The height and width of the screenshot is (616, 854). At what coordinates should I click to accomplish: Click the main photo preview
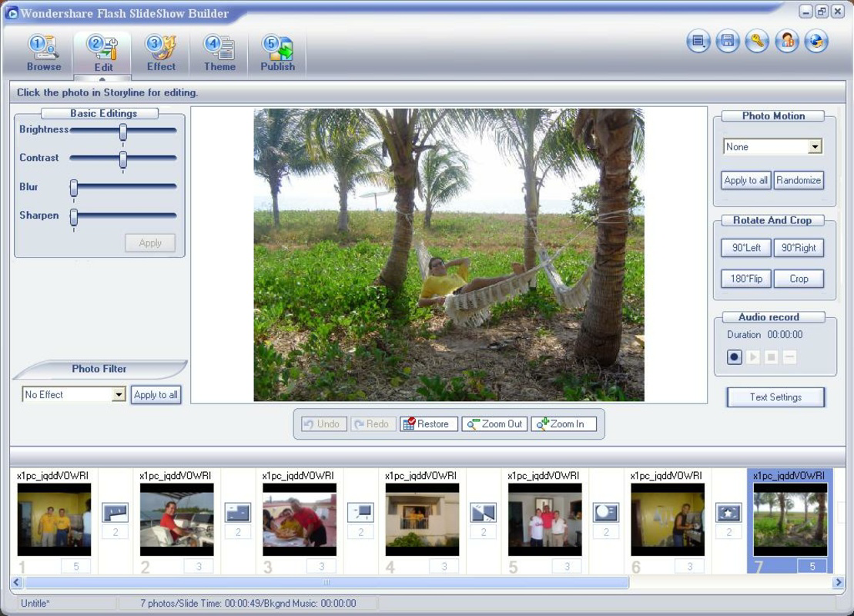click(449, 255)
